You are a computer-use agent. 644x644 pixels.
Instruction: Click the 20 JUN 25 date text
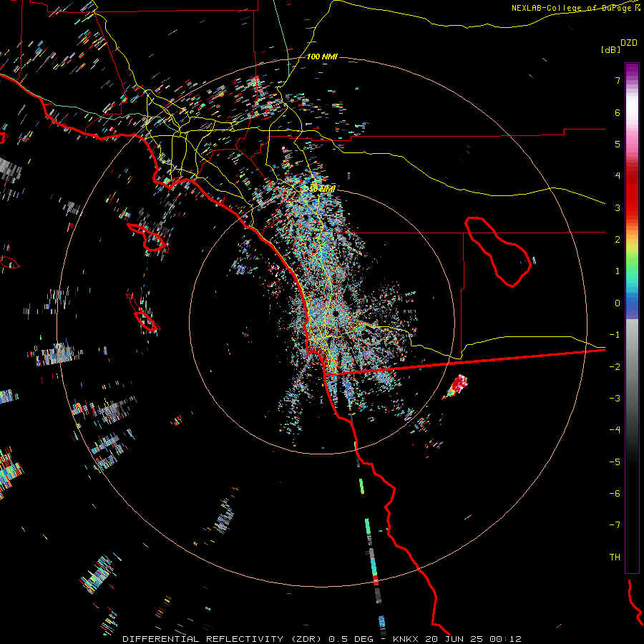tap(454, 639)
